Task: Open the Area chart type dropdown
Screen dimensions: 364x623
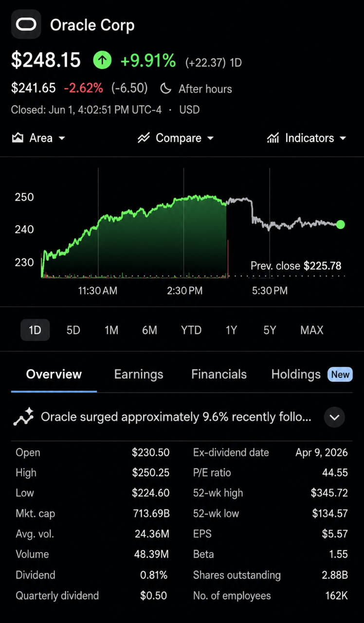Action: click(38, 138)
